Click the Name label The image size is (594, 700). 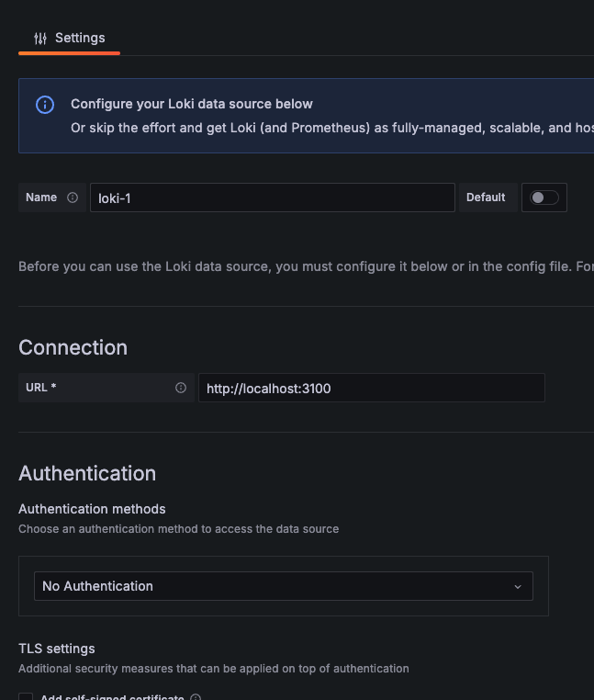pos(41,198)
